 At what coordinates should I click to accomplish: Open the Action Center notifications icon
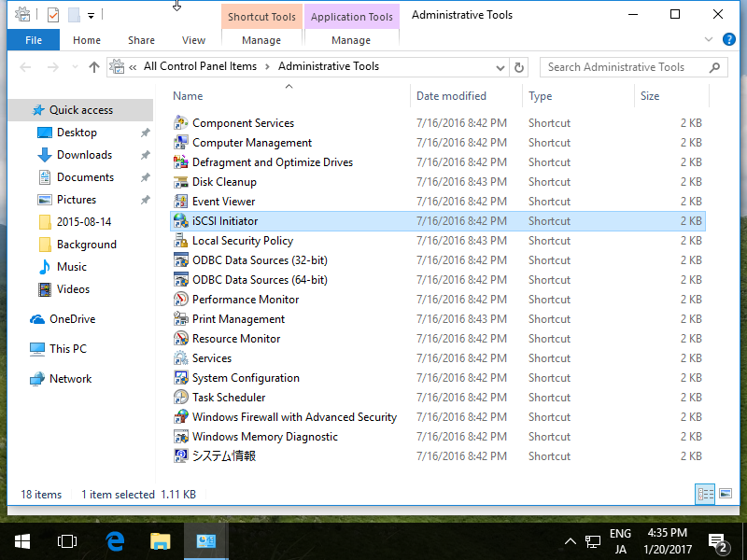717,541
